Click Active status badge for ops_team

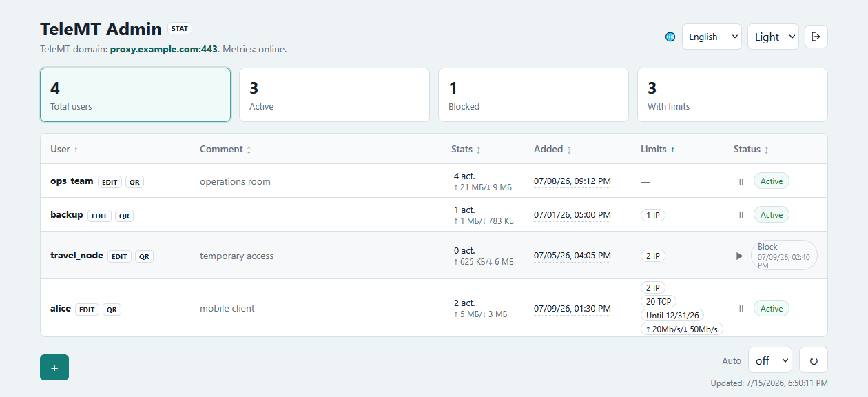coord(772,181)
